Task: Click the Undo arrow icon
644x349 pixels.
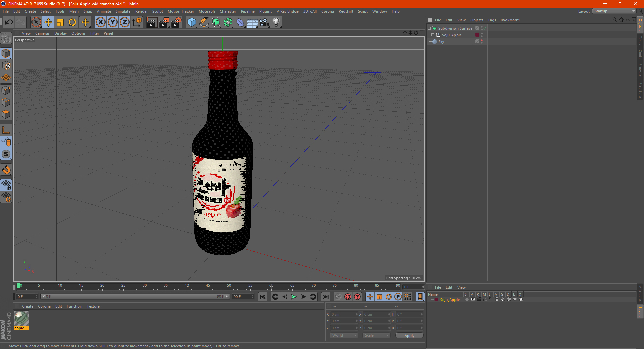Action: (x=9, y=22)
